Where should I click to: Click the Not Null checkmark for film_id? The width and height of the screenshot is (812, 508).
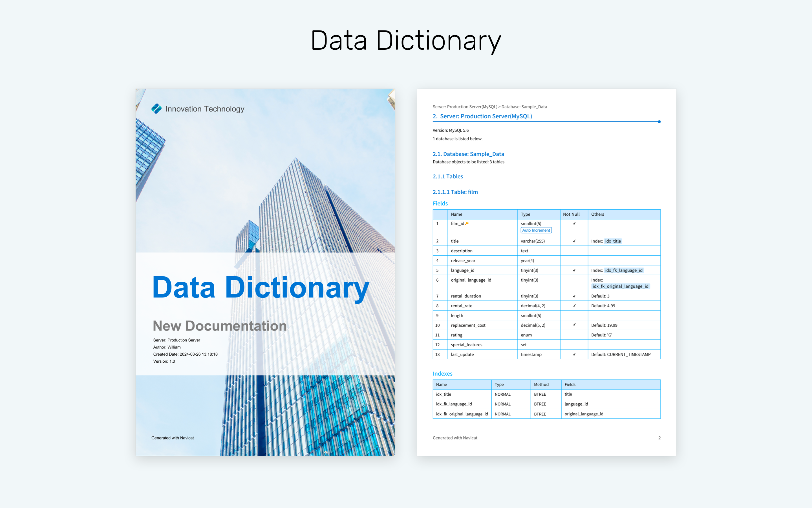click(x=574, y=224)
